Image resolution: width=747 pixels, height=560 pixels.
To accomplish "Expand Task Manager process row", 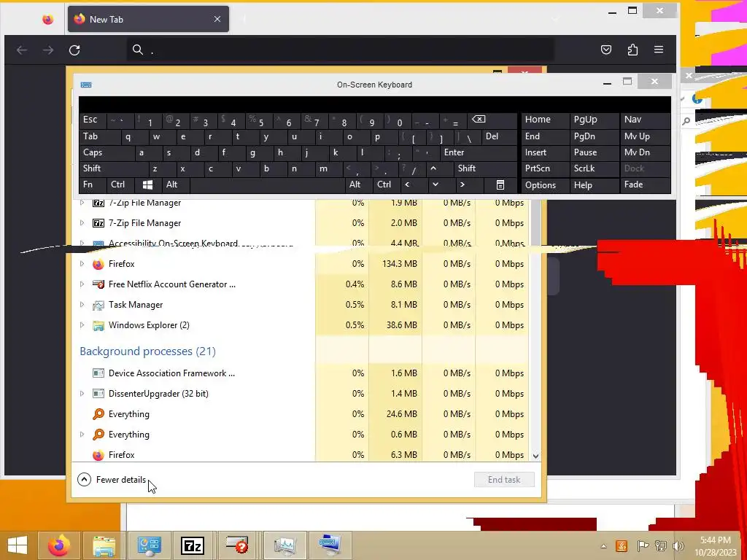I will 82,305.
